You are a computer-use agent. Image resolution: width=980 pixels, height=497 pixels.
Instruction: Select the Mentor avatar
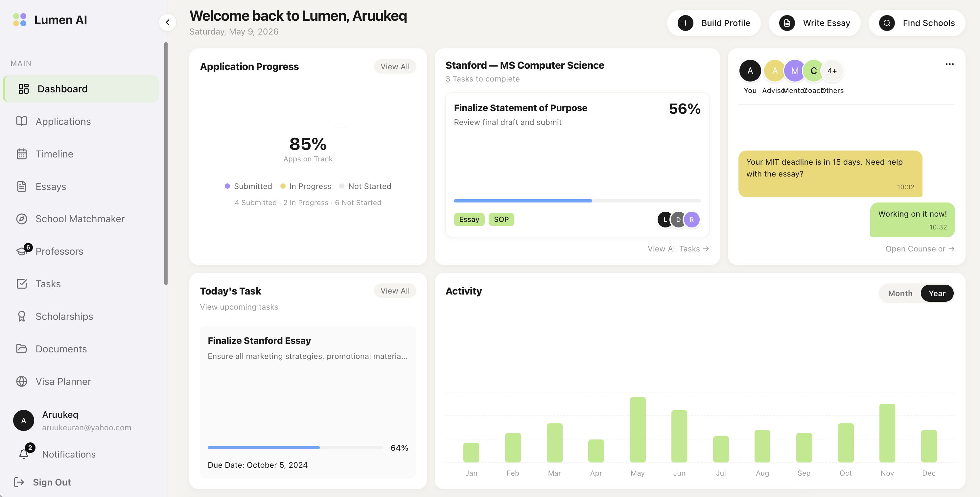(795, 71)
